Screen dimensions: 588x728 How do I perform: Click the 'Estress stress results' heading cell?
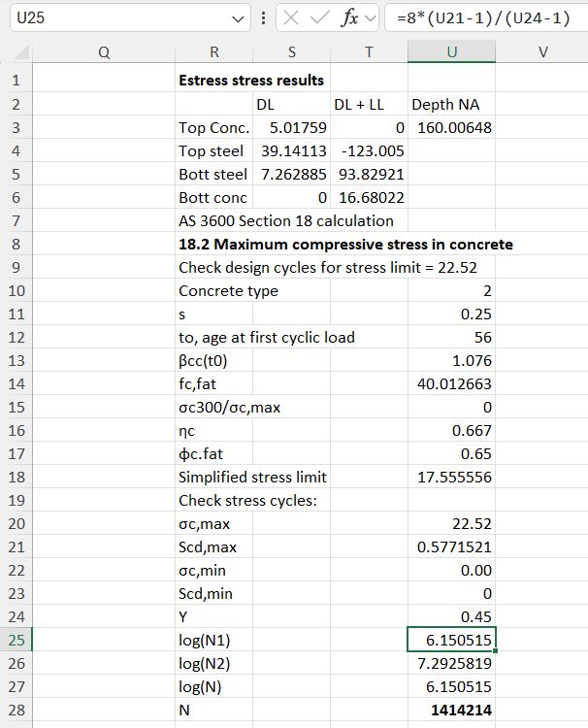[251, 81]
